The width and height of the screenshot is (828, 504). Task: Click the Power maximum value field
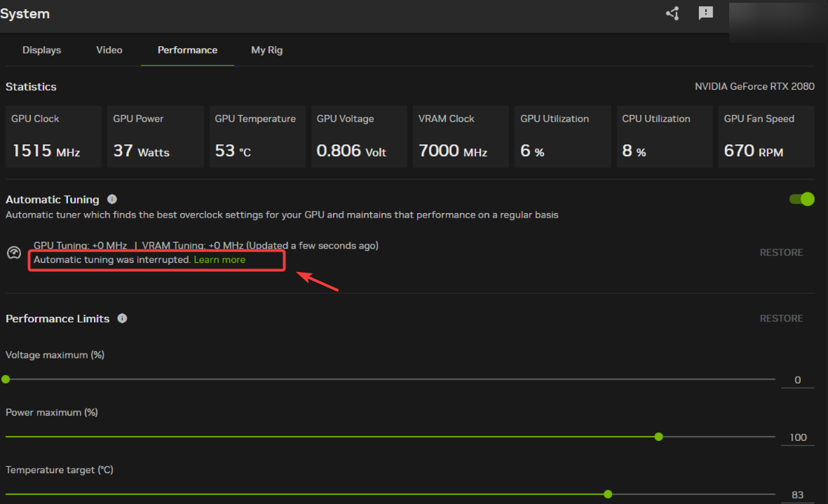tap(797, 437)
